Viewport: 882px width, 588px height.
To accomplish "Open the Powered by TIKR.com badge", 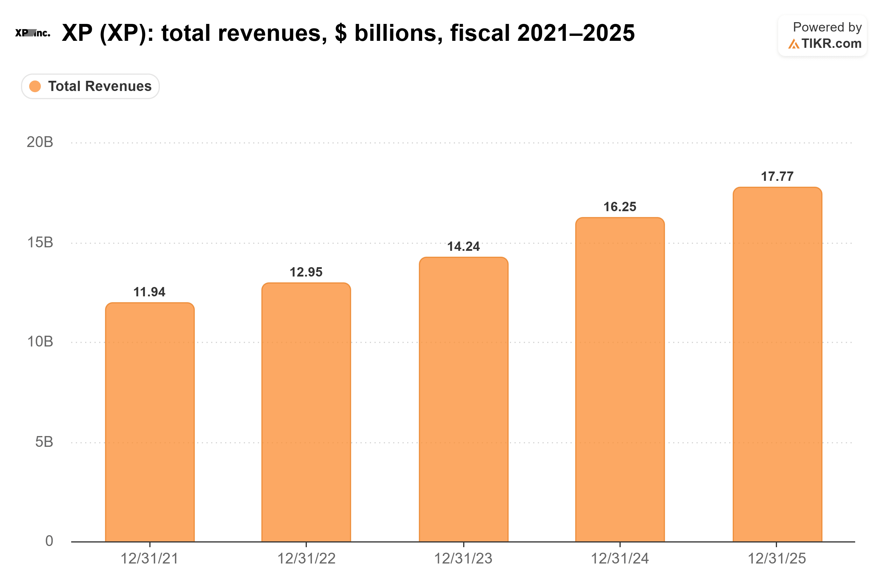I will click(x=822, y=36).
